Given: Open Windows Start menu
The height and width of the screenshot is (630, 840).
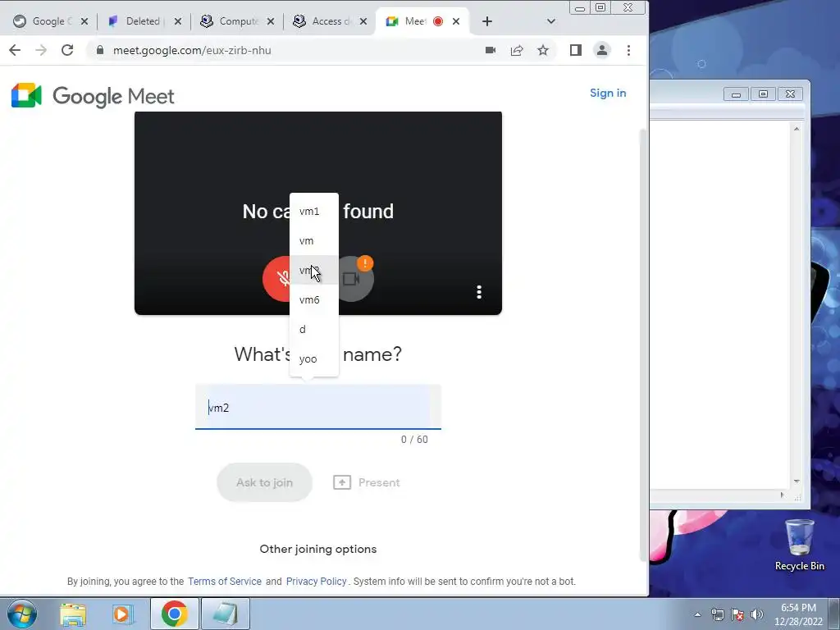Looking at the screenshot, I should [22, 614].
